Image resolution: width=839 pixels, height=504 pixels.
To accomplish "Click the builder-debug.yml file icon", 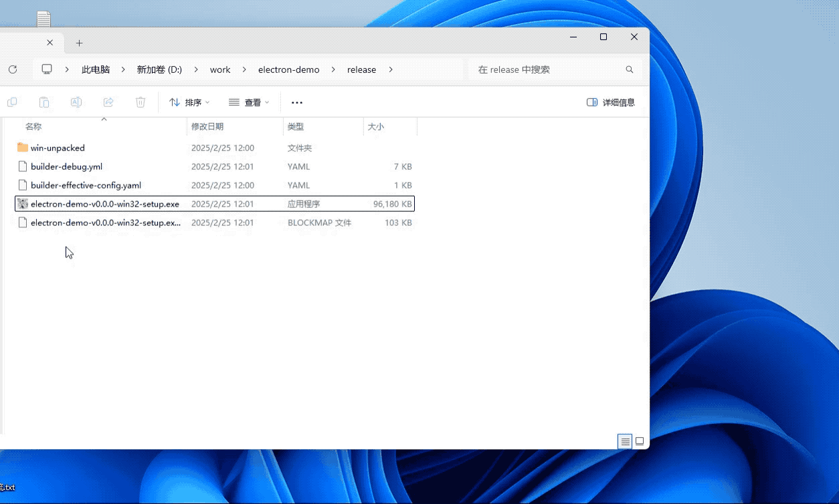I will coord(23,166).
